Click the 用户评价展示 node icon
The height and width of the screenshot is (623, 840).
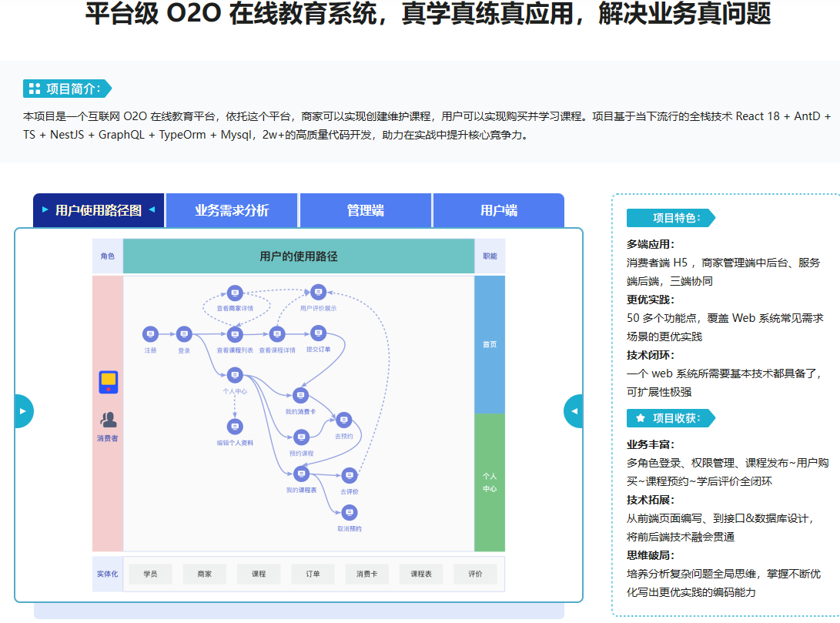[x=318, y=292]
